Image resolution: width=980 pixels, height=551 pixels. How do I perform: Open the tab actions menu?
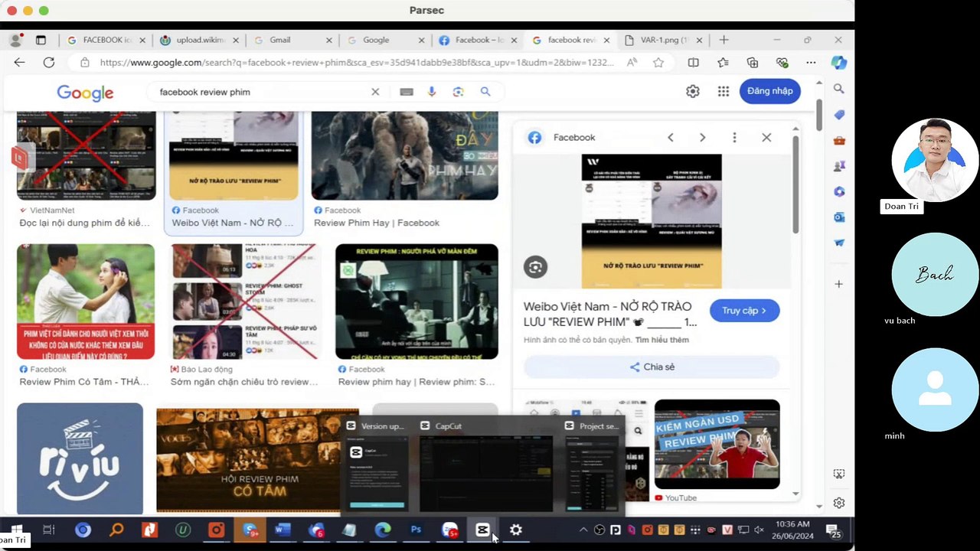click(41, 40)
